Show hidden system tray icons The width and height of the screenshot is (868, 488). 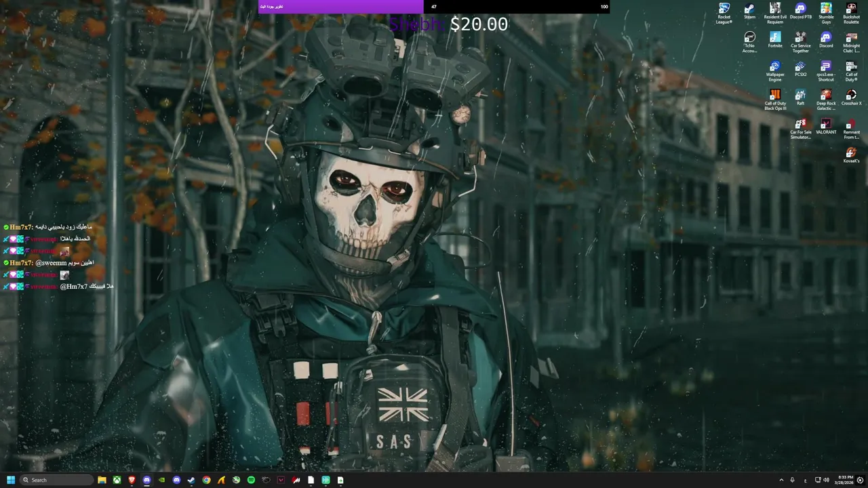click(x=781, y=480)
